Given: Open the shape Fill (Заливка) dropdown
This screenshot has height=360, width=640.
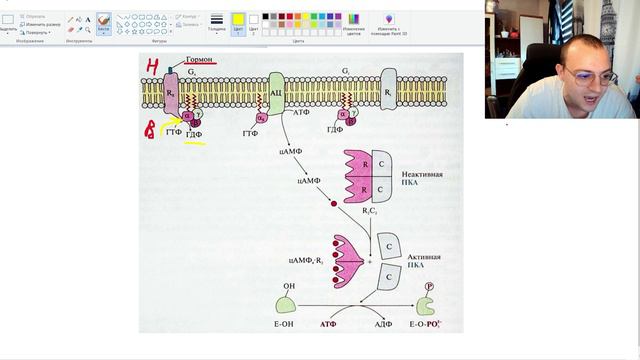Looking at the screenshot, I should pyautogui.click(x=188, y=24).
